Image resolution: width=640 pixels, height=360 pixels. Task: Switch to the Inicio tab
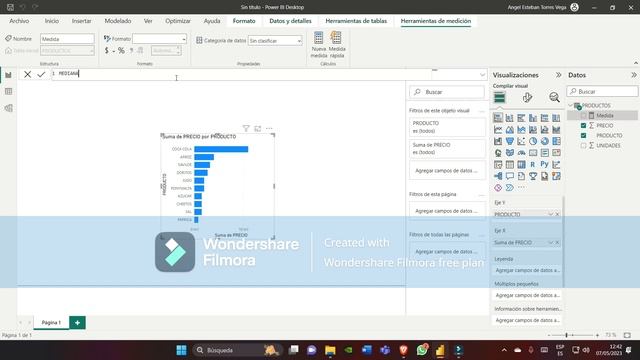coord(52,21)
